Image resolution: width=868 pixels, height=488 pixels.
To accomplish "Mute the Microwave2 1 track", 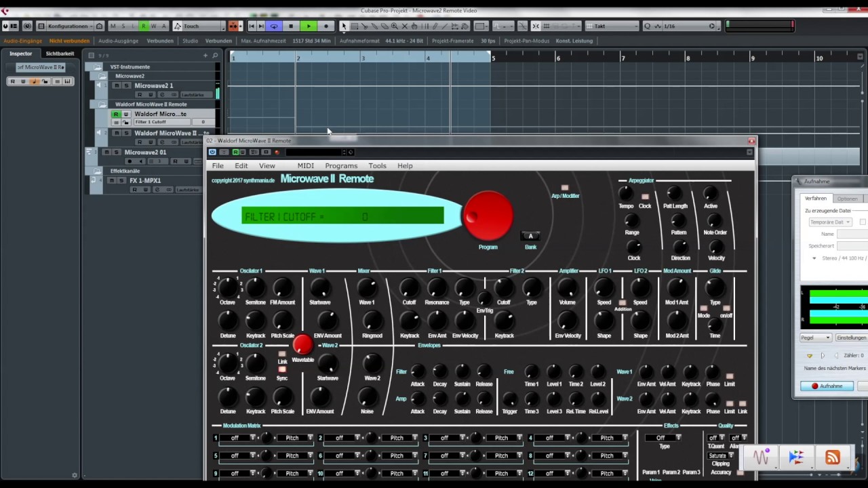I will (x=117, y=86).
